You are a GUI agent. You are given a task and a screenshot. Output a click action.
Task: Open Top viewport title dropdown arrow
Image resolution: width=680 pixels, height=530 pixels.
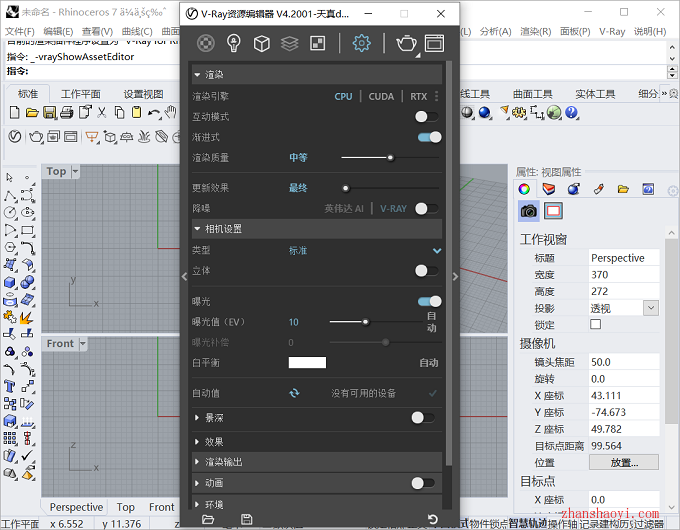coord(75,171)
